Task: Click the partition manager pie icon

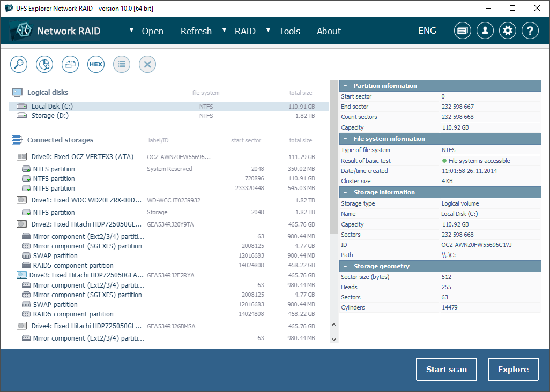Action: tap(44, 64)
